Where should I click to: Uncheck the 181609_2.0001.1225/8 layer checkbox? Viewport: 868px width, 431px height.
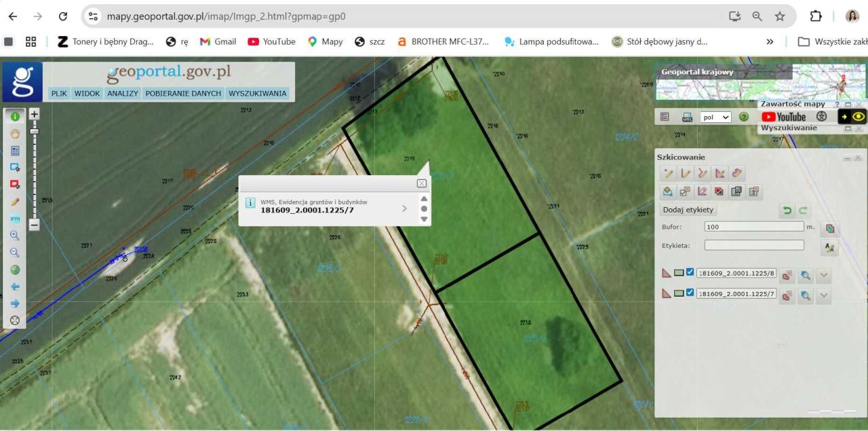click(690, 273)
